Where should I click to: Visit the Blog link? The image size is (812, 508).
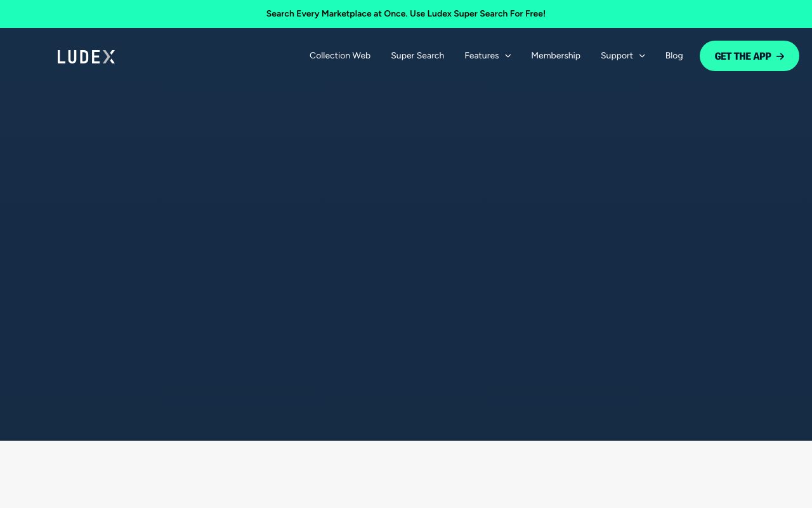point(674,56)
